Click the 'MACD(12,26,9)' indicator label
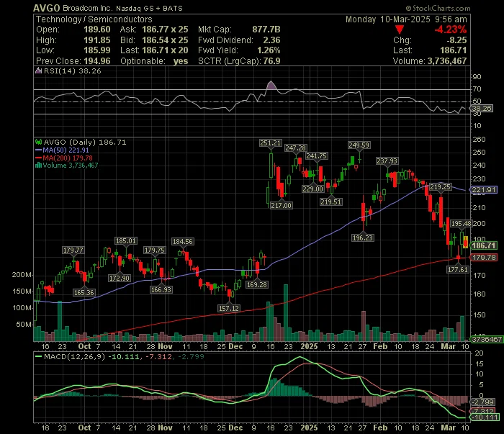The image size is (504, 434). pyautogui.click(x=75, y=357)
